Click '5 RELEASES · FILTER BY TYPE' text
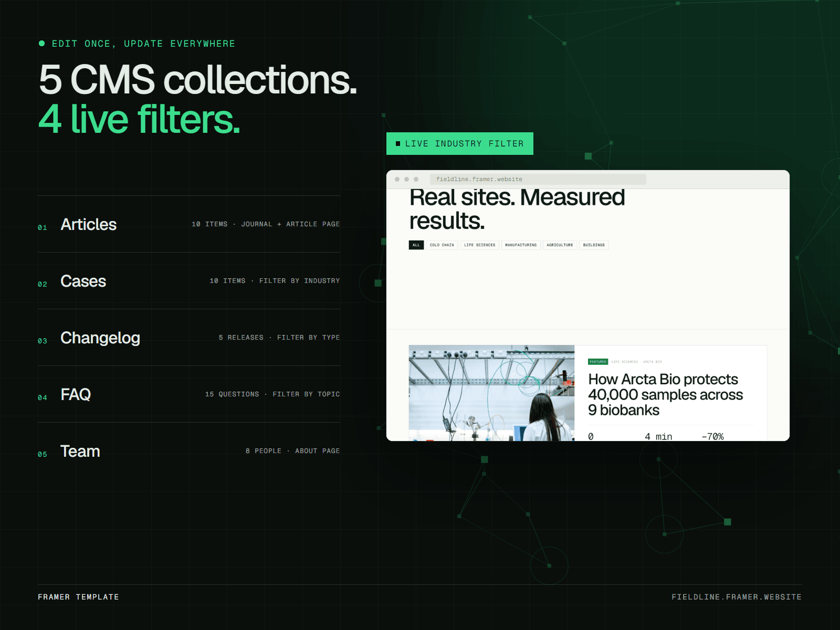Image resolution: width=840 pixels, height=630 pixels. (279, 338)
